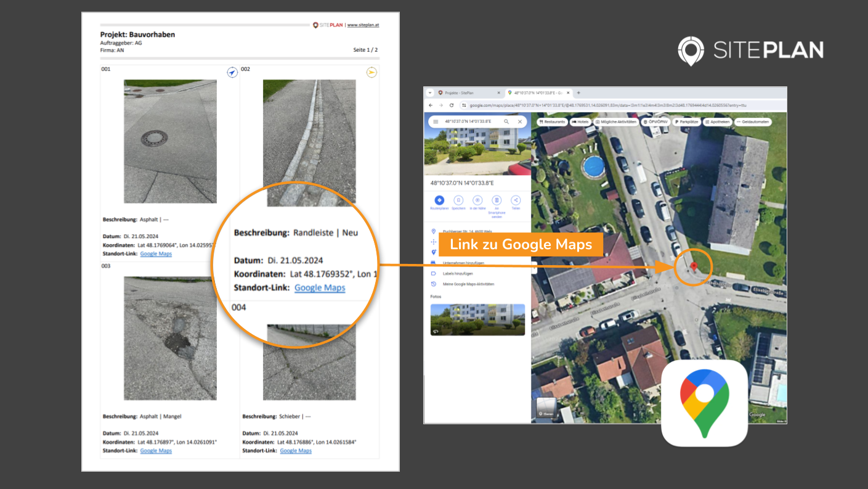
Task: Click curb stone photo 002 in report
Action: tap(309, 142)
